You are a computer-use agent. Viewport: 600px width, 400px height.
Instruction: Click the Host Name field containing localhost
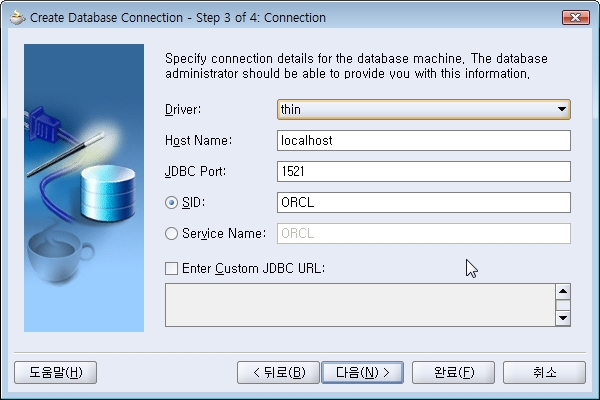coord(424,140)
